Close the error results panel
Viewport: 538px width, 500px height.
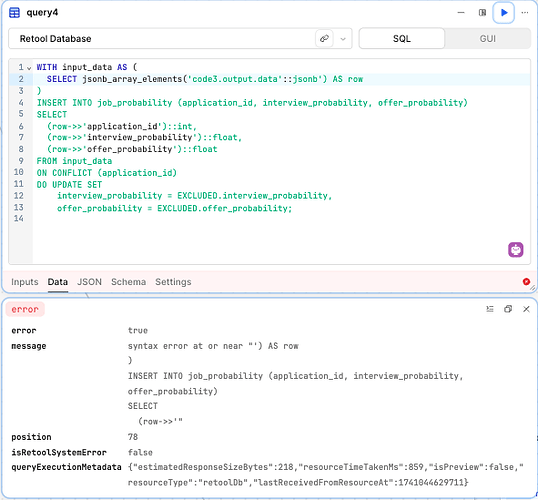526,309
